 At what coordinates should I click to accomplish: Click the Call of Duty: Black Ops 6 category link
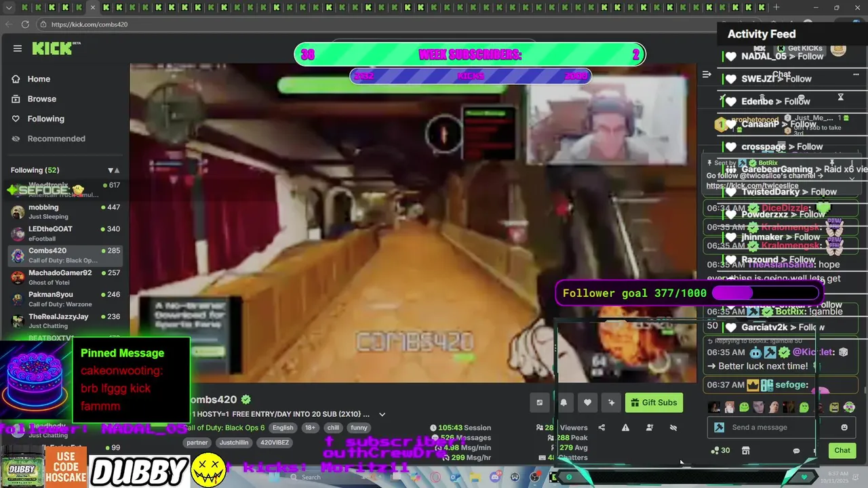(x=226, y=428)
